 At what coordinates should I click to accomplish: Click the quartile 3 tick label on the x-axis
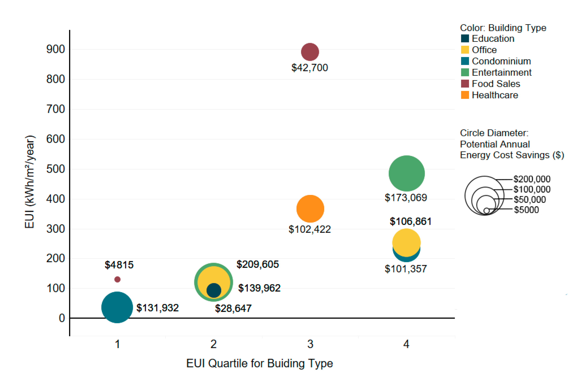coord(310,344)
